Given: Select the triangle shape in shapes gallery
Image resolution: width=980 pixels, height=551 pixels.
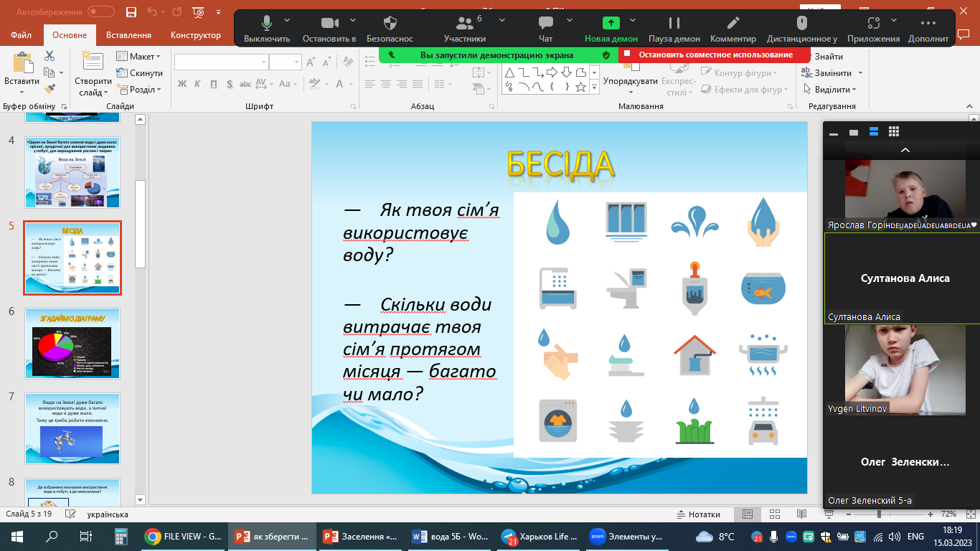Looking at the screenshot, I should pos(509,72).
